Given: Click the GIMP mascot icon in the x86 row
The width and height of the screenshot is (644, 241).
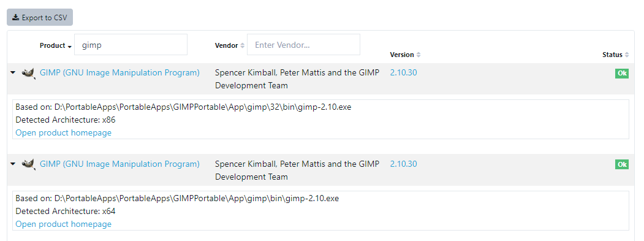Looking at the screenshot, I should tap(28, 74).
